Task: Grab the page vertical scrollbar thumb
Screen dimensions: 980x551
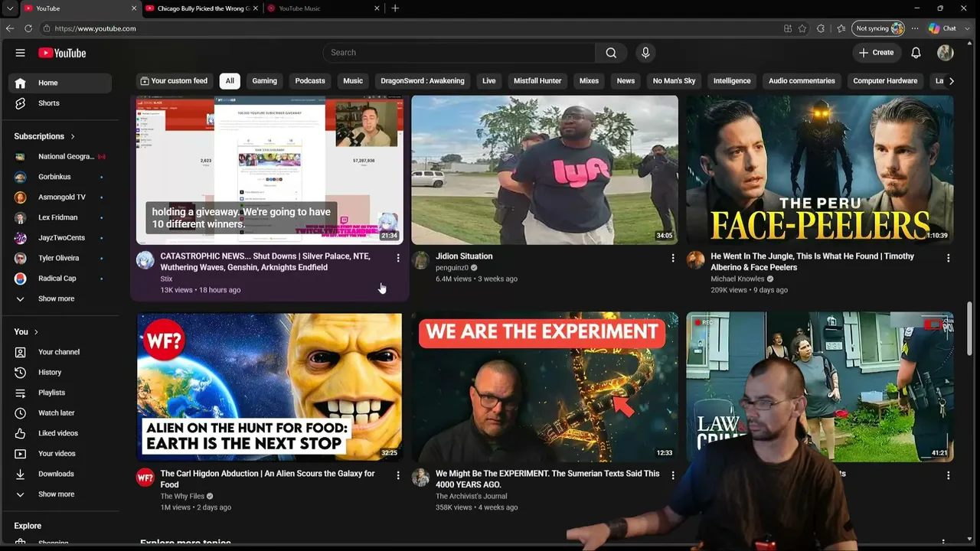Action: pos(969,328)
